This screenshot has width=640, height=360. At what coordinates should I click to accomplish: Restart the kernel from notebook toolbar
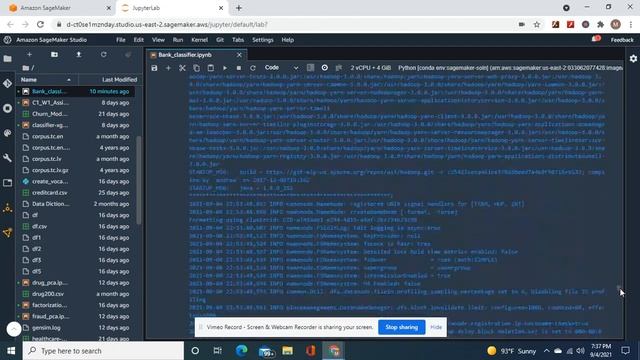[x=253, y=68]
